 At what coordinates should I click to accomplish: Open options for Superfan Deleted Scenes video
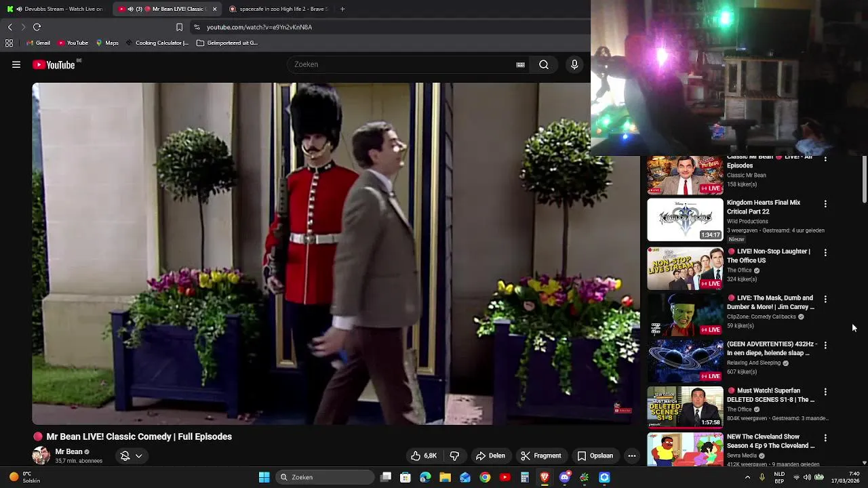coord(825,392)
